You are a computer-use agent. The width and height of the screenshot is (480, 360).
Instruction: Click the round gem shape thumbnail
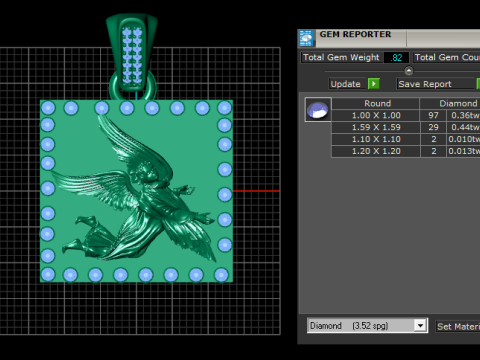[x=318, y=110]
